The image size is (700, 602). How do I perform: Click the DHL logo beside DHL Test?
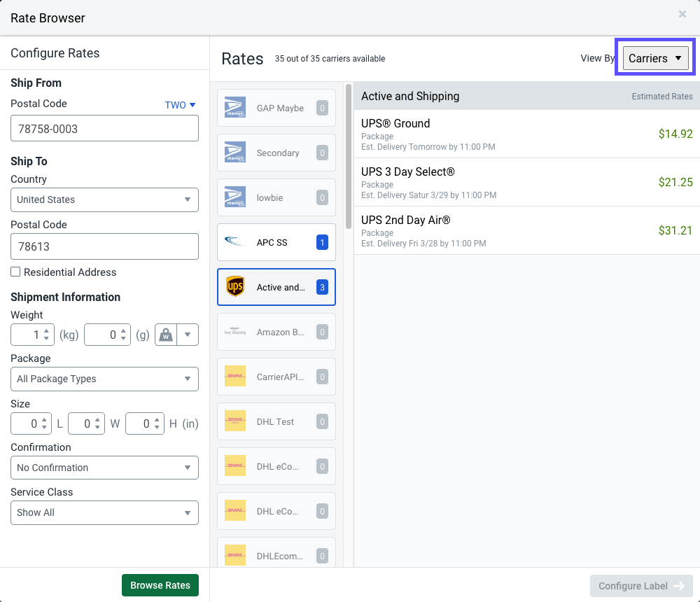(234, 421)
